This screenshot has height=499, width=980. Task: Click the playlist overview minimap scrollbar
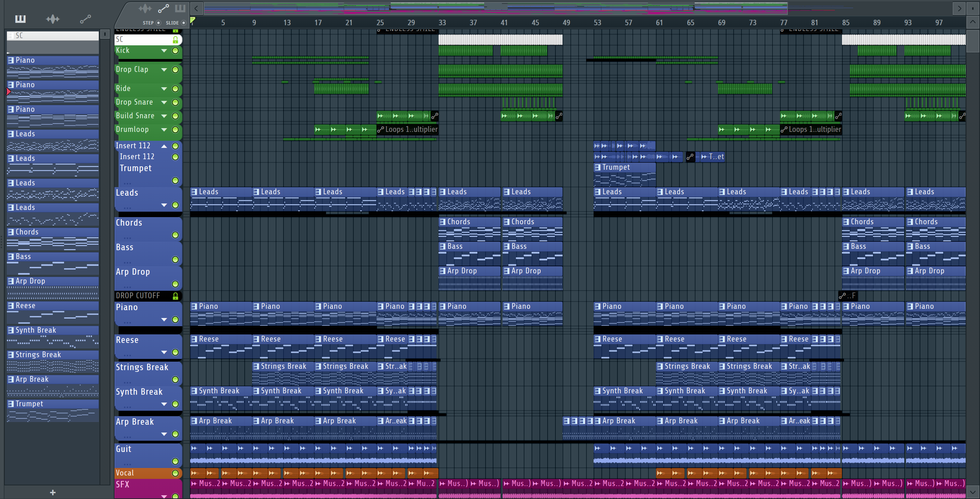tap(495, 9)
